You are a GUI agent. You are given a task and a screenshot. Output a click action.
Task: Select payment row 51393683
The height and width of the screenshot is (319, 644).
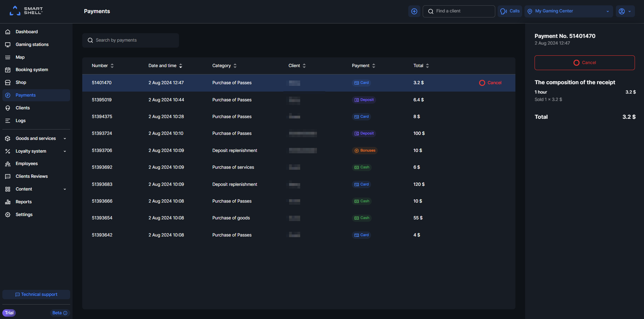click(x=299, y=184)
